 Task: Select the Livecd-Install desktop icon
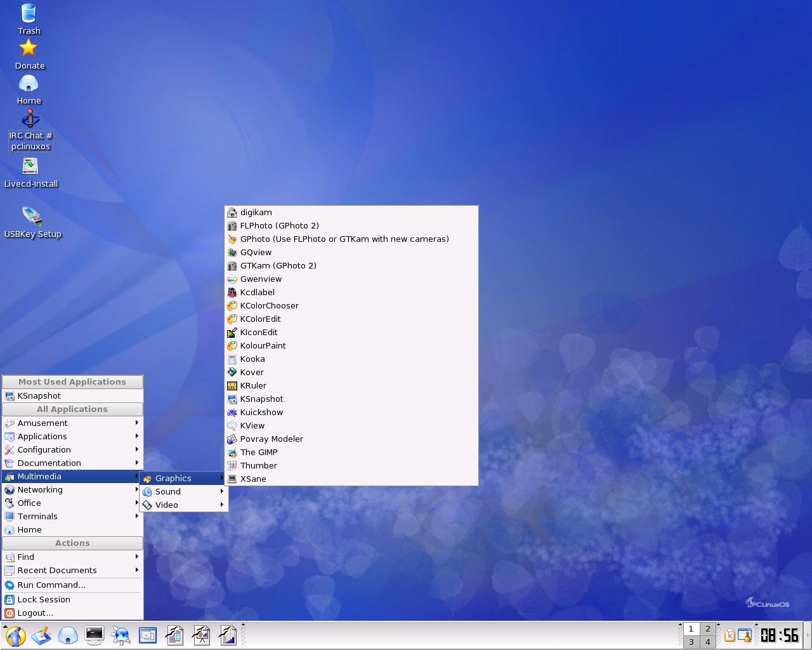(31, 173)
